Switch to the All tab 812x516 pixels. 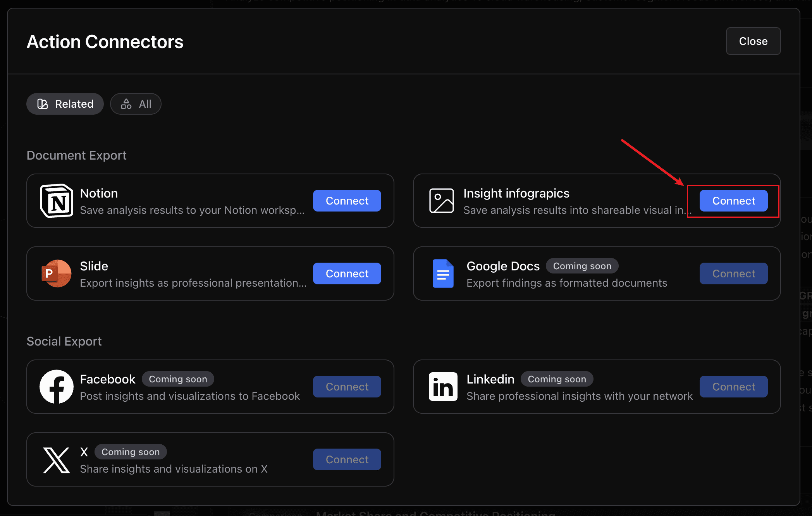click(136, 104)
